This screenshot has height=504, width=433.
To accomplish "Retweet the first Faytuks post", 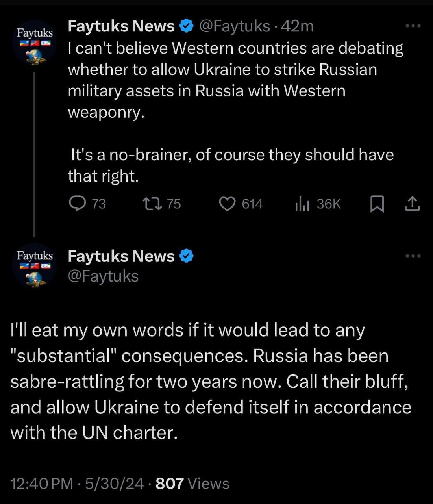I will pos(152,204).
